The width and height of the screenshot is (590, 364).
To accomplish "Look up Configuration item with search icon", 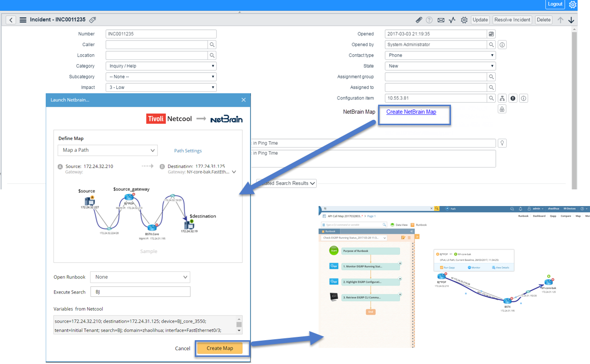I will click(x=491, y=98).
